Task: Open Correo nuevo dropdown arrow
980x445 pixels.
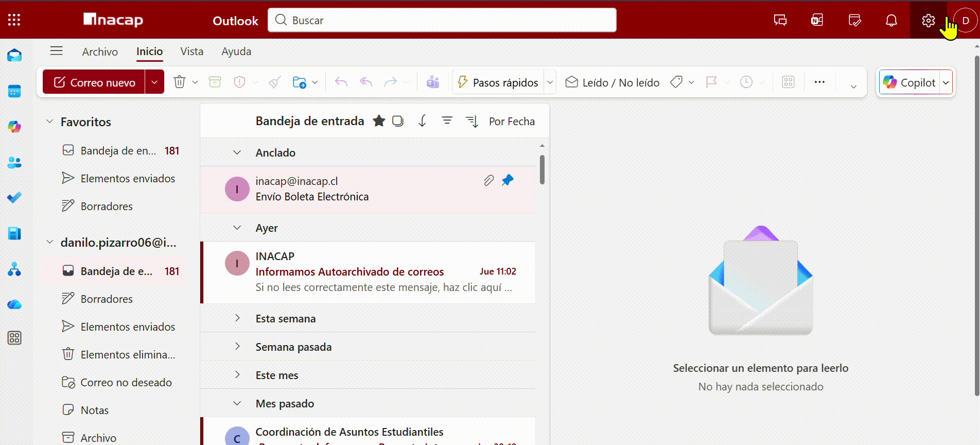Action: coord(154,82)
